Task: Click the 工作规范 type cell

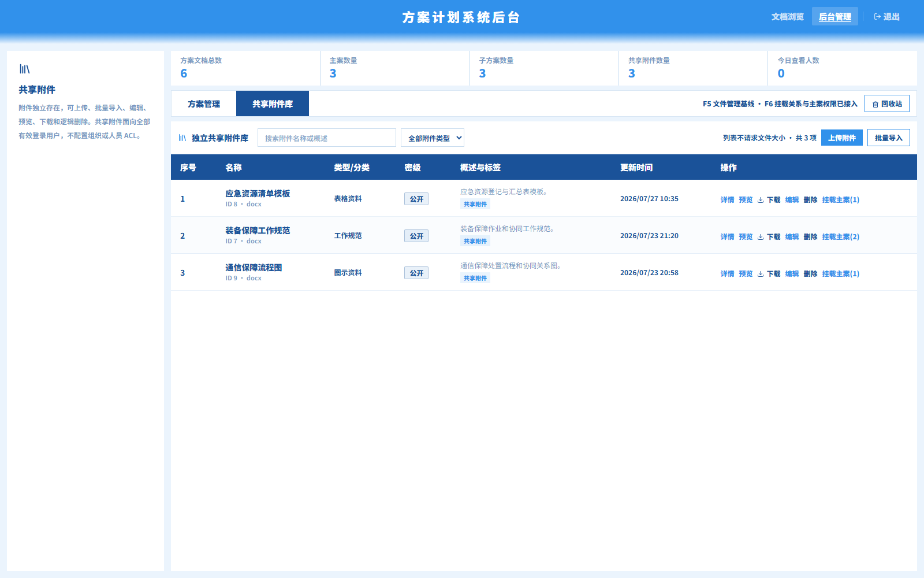Action: [348, 236]
